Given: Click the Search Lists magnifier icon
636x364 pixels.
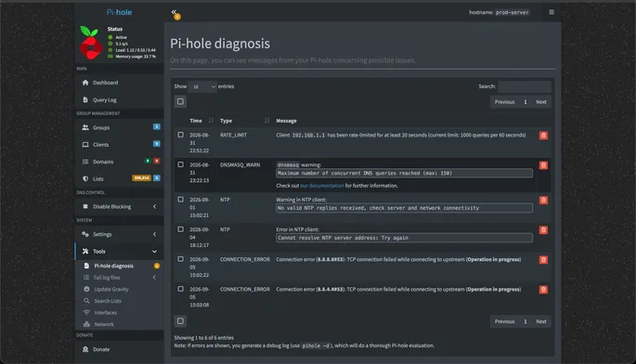Looking at the screenshot, I should [86, 301].
